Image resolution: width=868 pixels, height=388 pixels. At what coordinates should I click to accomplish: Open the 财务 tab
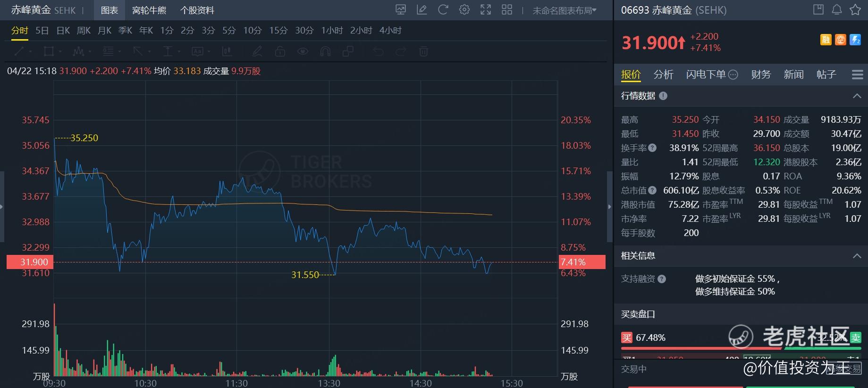[x=761, y=75]
